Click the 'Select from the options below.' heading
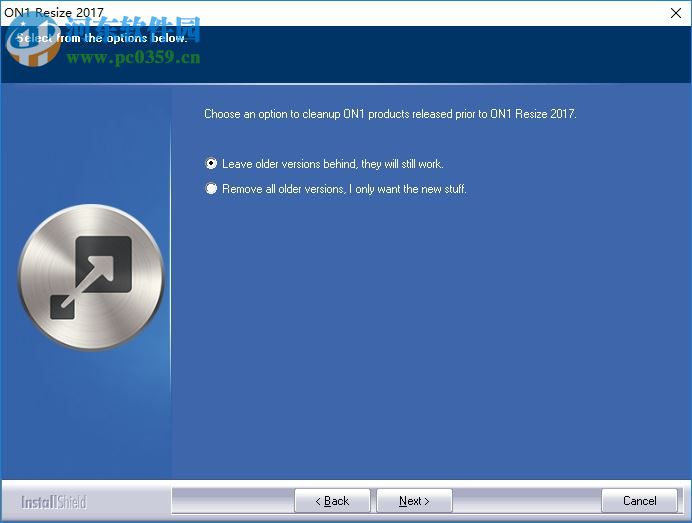The height and width of the screenshot is (523, 692). click(x=102, y=38)
